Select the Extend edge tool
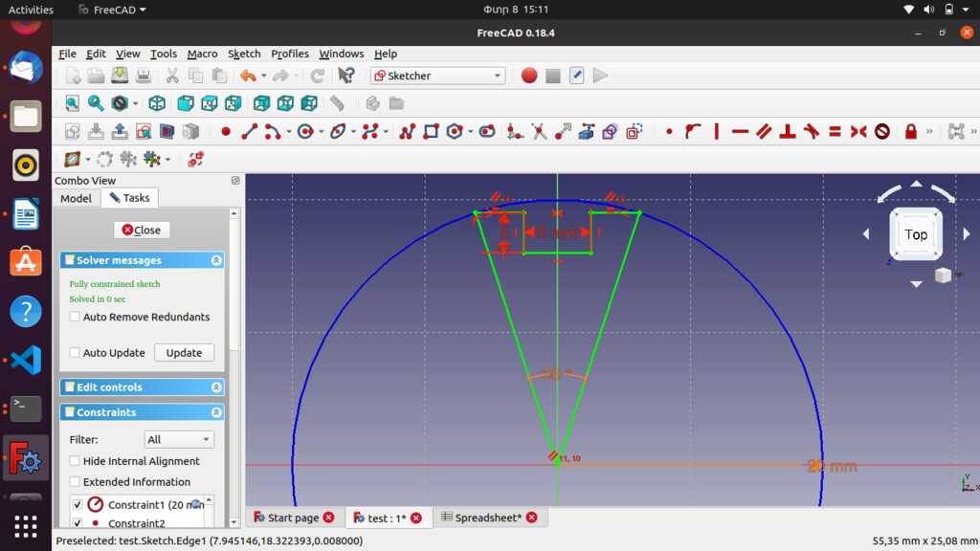Viewport: 980px width, 551px height. coord(563,132)
